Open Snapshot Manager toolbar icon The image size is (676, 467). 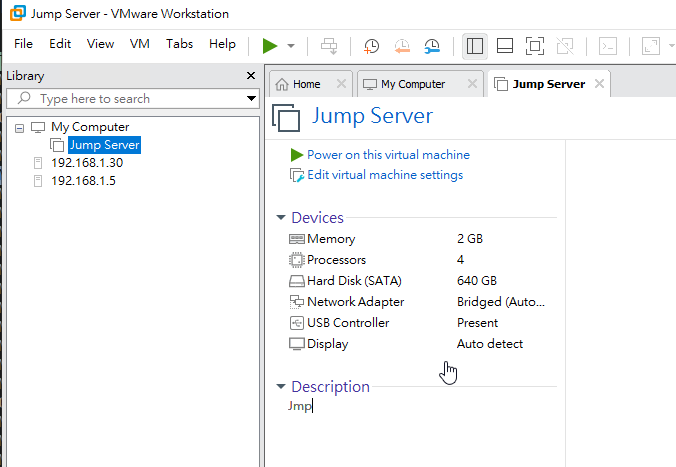click(432, 46)
